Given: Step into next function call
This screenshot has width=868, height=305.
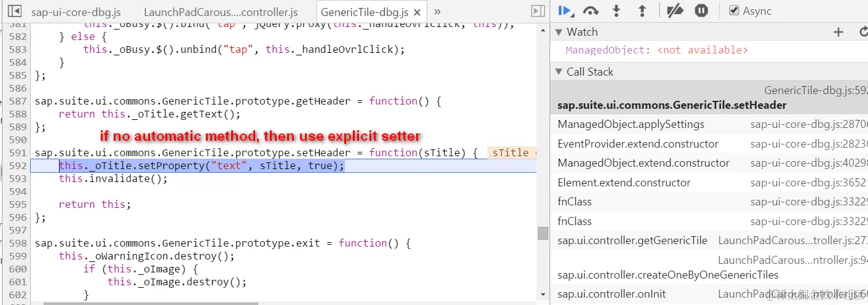Looking at the screenshot, I should coord(617,10).
